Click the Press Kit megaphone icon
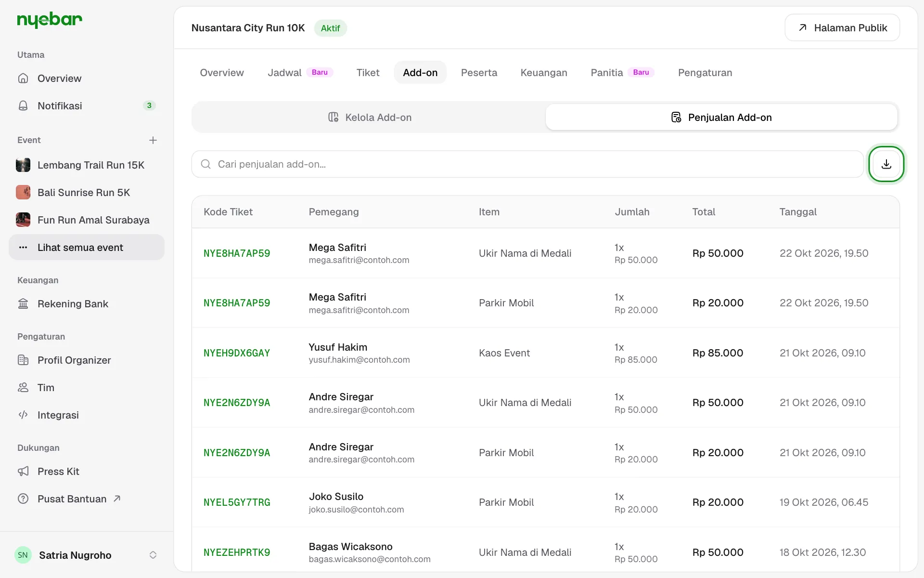This screenshot has width=924, height=578. [23, 471]
